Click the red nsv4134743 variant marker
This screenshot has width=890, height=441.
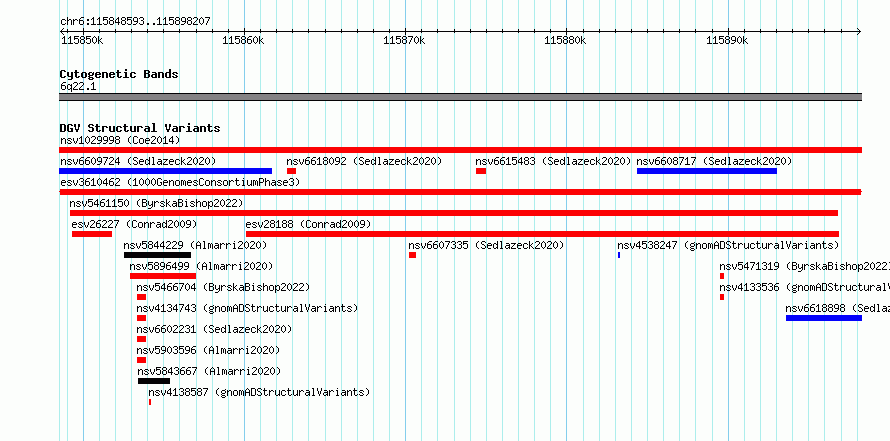click(141, 318)
